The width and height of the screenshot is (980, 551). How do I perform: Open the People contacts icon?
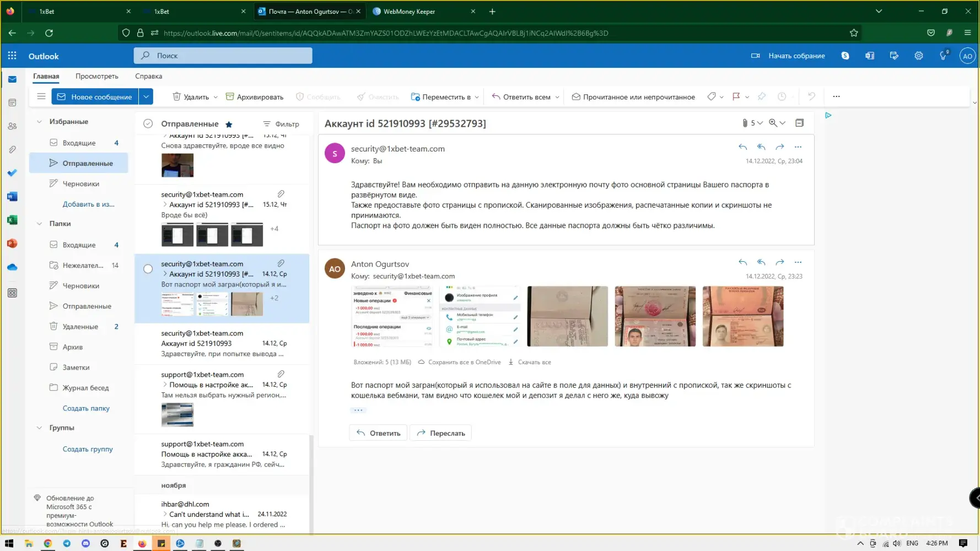(x=12, y=126)
